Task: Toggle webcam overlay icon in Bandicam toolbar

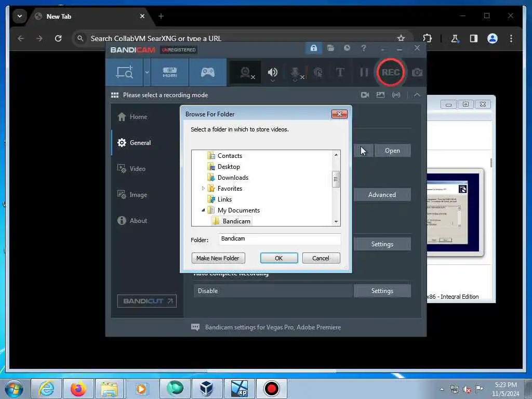Action: pyautogui.click(x=245, y=72)
